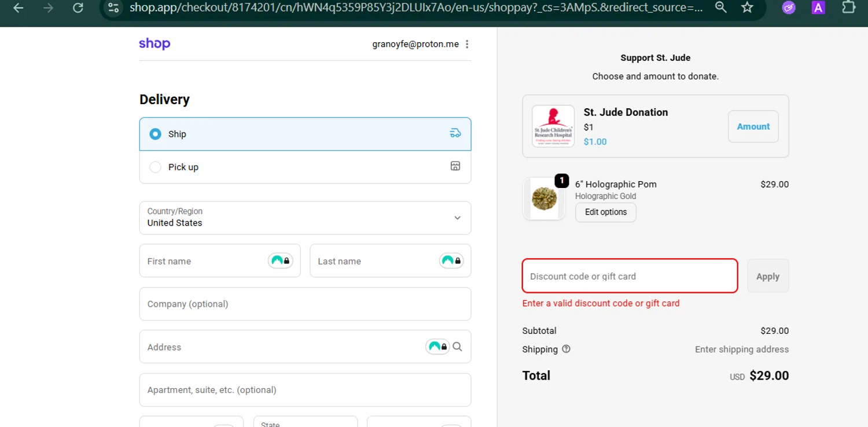Click the granoyfe@proton.me email text
The height and width of the screenshot is (427, 868).
[x=415, y=44]
